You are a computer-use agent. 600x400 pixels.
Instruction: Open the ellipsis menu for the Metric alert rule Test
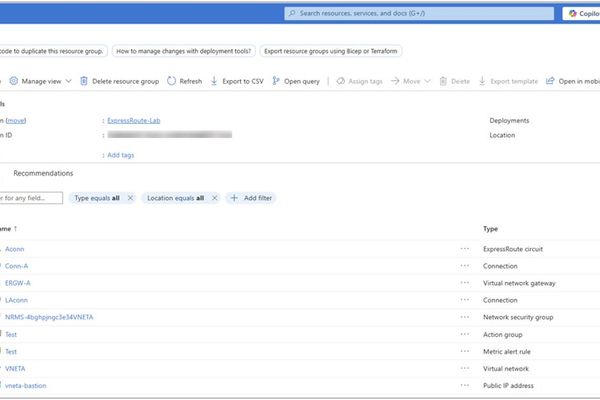pyautogui.click(x=465, y=351)
